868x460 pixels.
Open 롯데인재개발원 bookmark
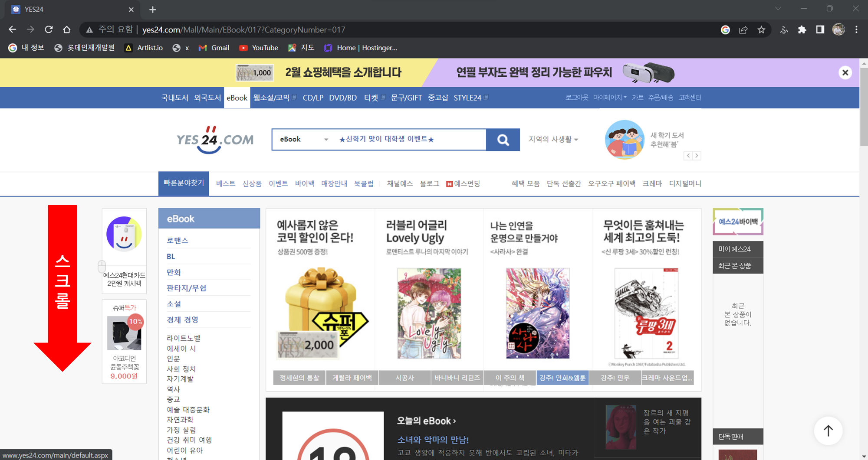tap(85, 48)
